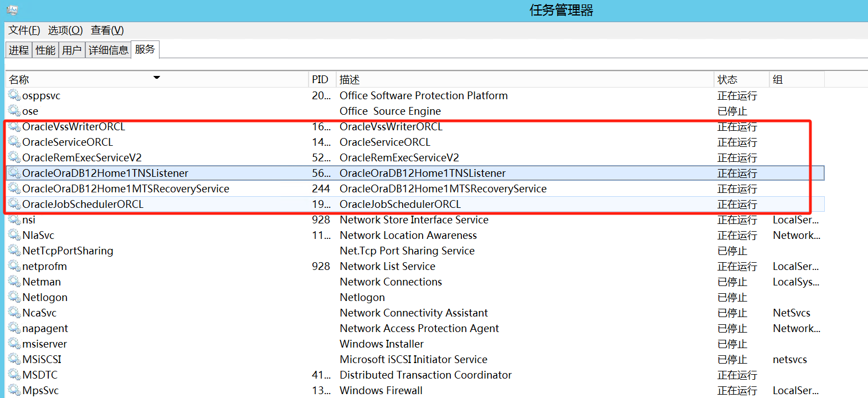The image size is (868, 398).
Task: Click the Network Connections description
Action: pyautogui.click(x=391, y=282)
